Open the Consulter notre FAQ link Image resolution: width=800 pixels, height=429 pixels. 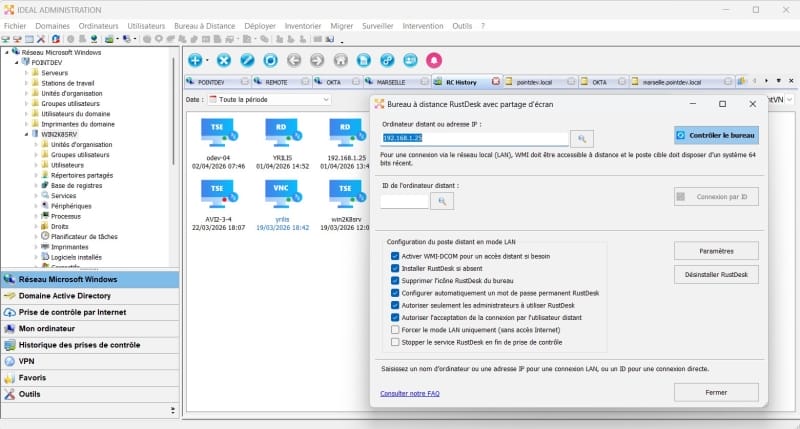coord(410,393)
